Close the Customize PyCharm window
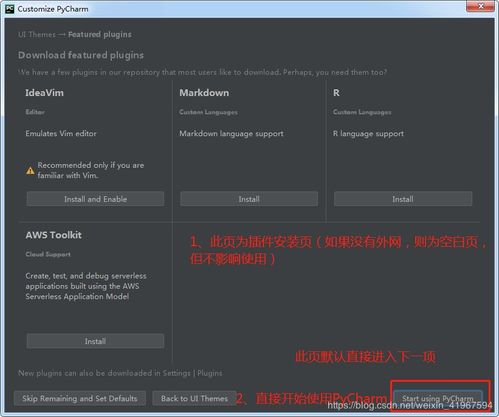Image resolution: width=499 pixels, height=417 pixels. click(480, 6)
